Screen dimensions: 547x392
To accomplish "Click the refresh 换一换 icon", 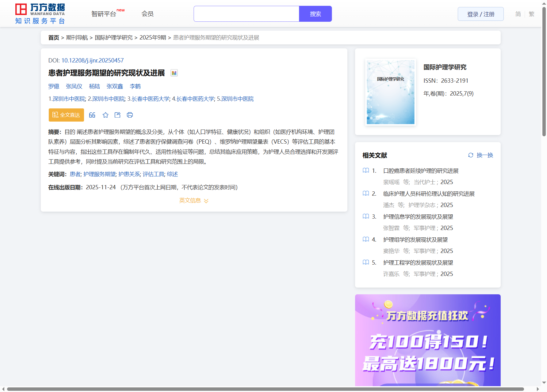I will click(x=471, y=155).
